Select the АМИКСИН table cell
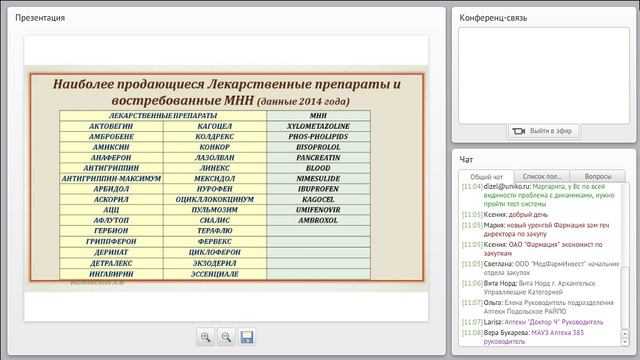The height and width of the screenshot is (360, 640). (111, 147)
